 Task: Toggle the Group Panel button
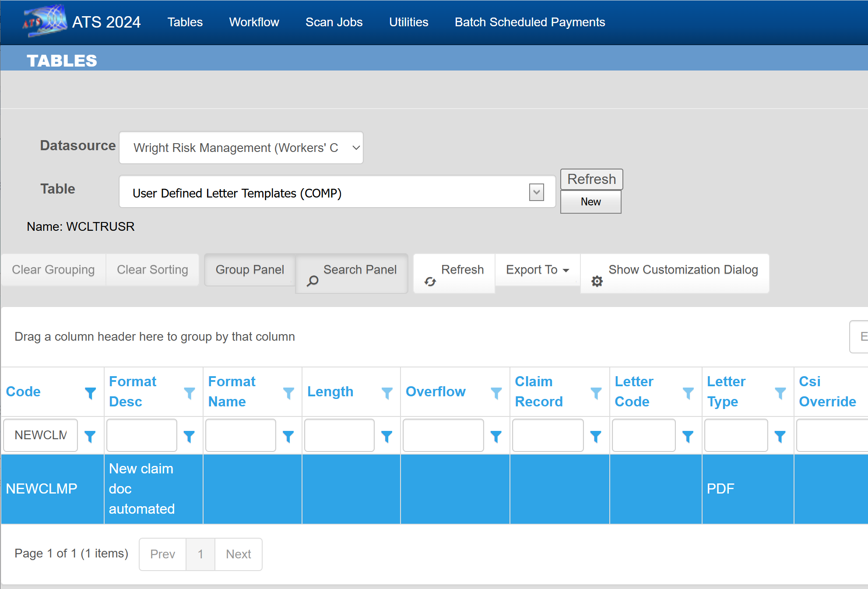(250, 270)
